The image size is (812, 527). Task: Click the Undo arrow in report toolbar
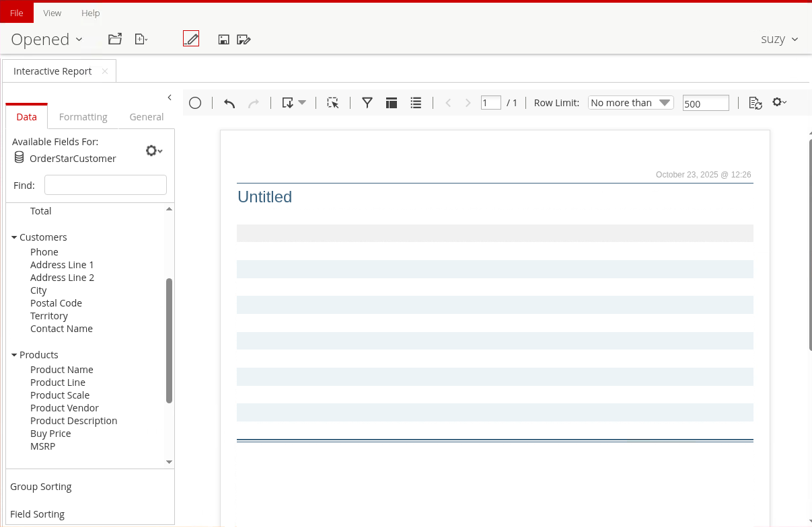[x=229, y=103]
